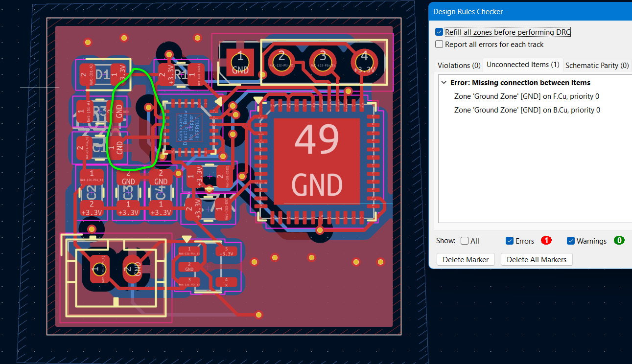Image resolution: width=632 pixels, height=364 pixels.
Task: Uncheck the Warnings filter checkbox
Action: pos(571,241)
